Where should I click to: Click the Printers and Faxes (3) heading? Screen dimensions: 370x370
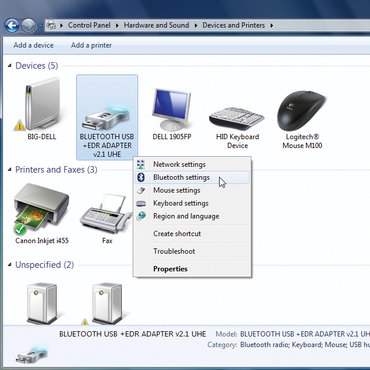pyautogui.click(x=56, y=170)
